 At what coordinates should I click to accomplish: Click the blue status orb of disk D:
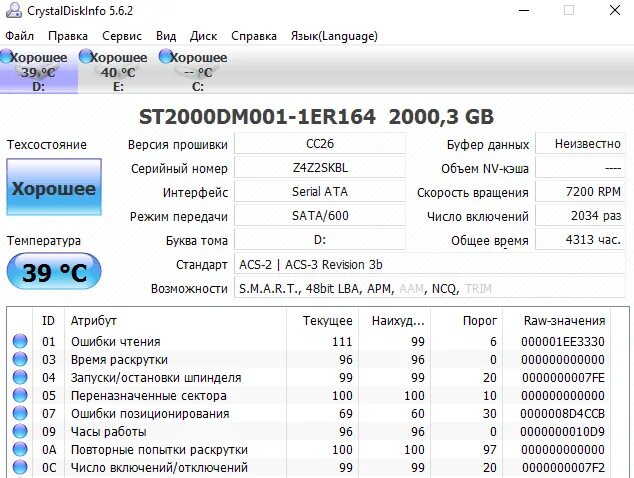pyautogui.click(x=6, y=57)
